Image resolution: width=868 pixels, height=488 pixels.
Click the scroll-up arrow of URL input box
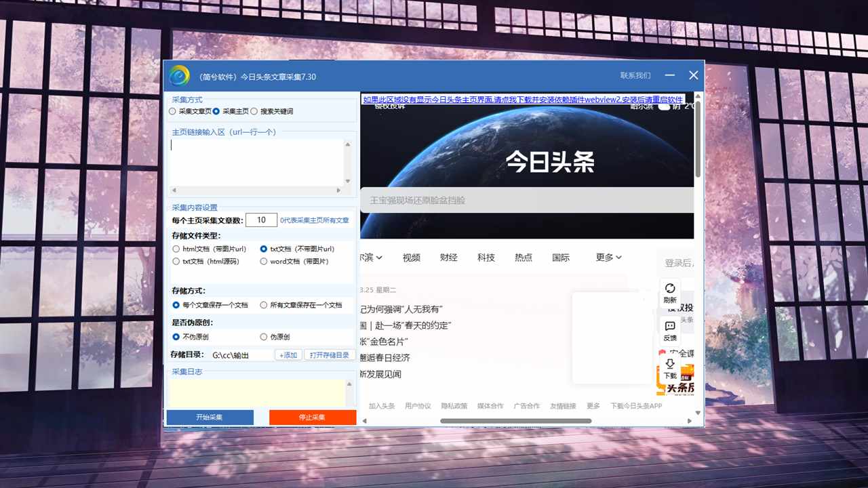point(348,144)
